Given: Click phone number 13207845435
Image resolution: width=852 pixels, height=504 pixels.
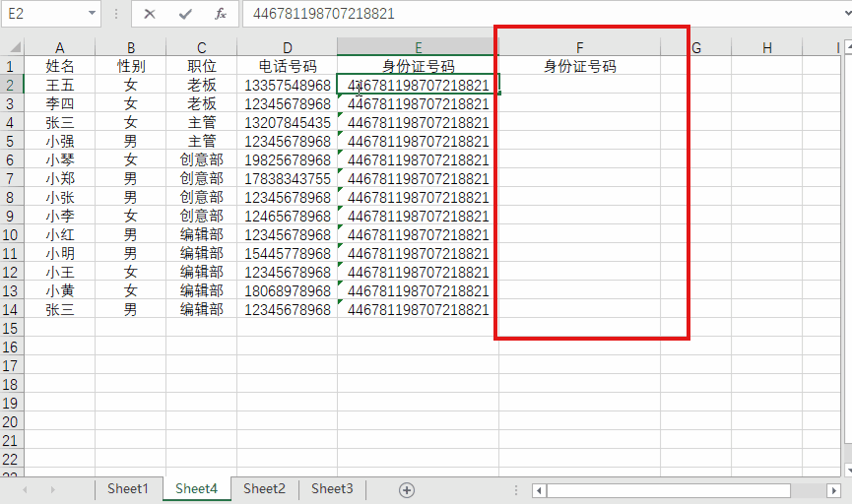Looking at the screenshot, I should tap(288, 122).
